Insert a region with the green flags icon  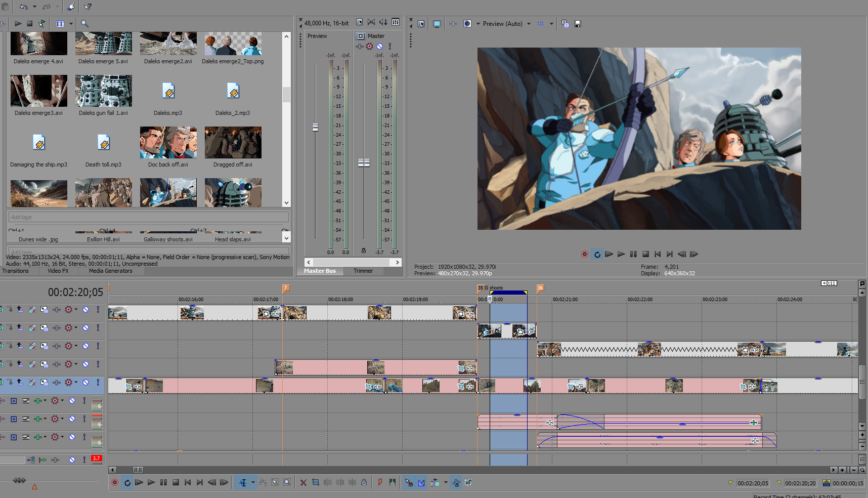(x=393, y=483)
